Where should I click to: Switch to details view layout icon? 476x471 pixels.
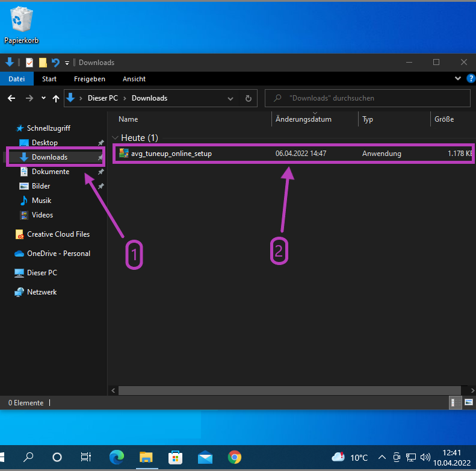(456, 402)
